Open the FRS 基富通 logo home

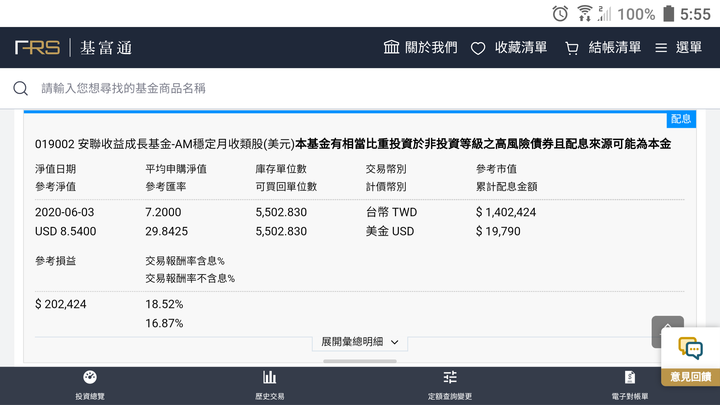73,47
